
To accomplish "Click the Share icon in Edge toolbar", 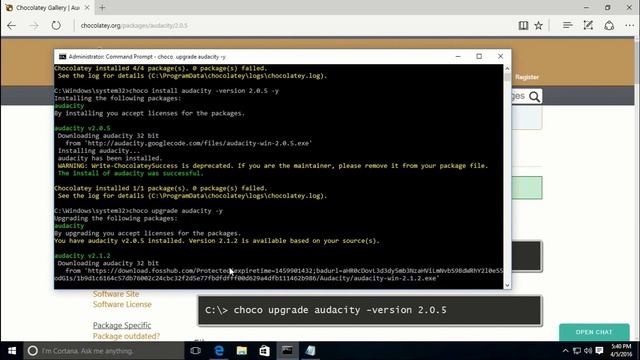I will point(609,25).
